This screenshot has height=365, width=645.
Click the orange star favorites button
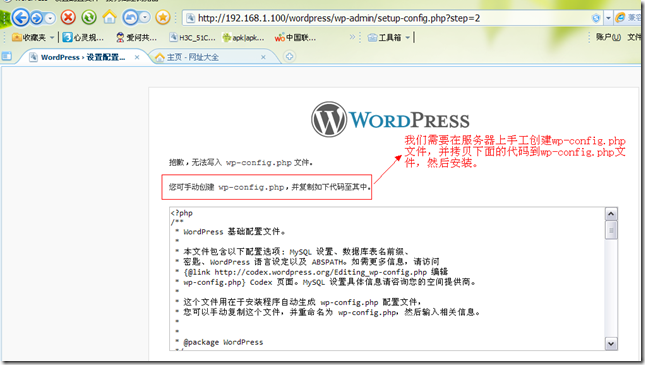tap(163, 17)
